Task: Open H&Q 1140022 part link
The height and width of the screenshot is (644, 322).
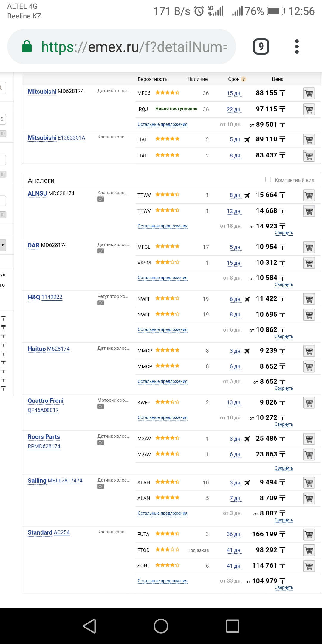Action: coord(52,297)
